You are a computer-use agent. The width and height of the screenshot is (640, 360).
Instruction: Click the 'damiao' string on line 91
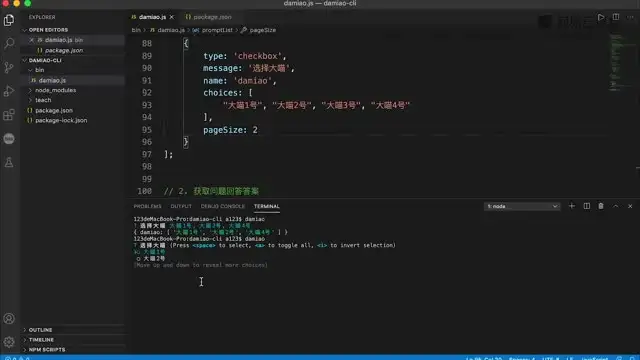[252, 80]
